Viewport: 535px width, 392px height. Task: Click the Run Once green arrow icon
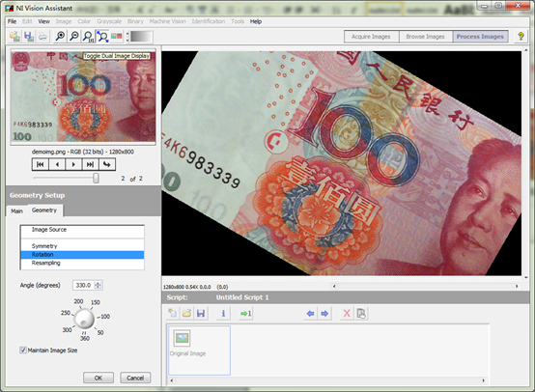(245, 313)
